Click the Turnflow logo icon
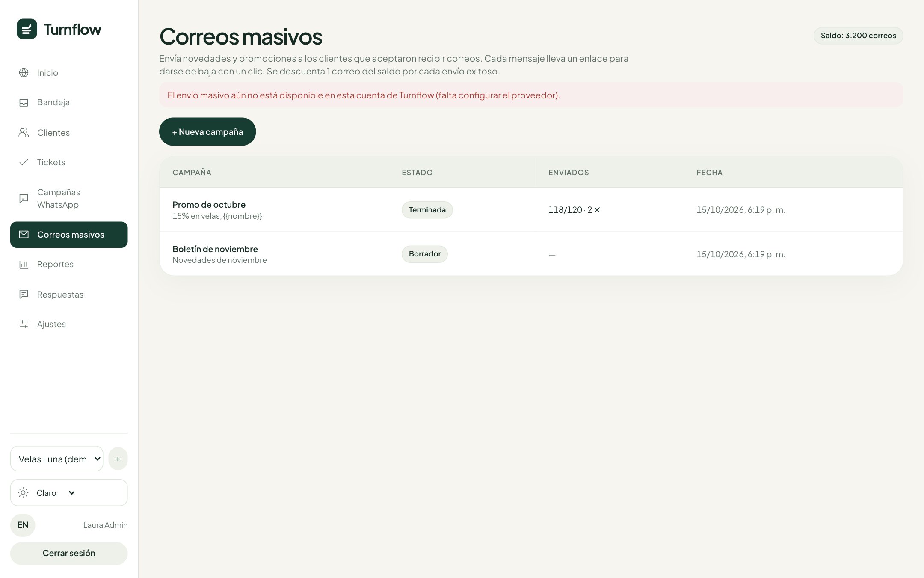Screen dimensions: 924x578 tap(27, 29)
